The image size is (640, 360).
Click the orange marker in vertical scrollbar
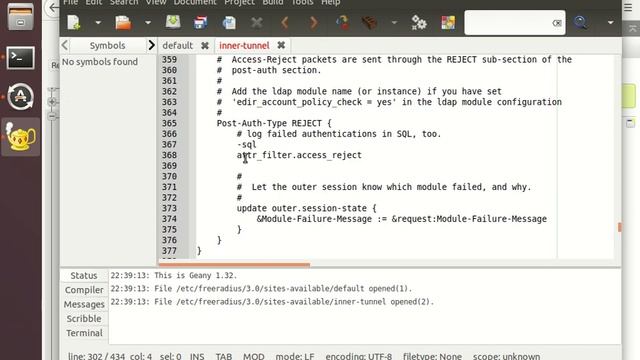(x=620, y=227)
